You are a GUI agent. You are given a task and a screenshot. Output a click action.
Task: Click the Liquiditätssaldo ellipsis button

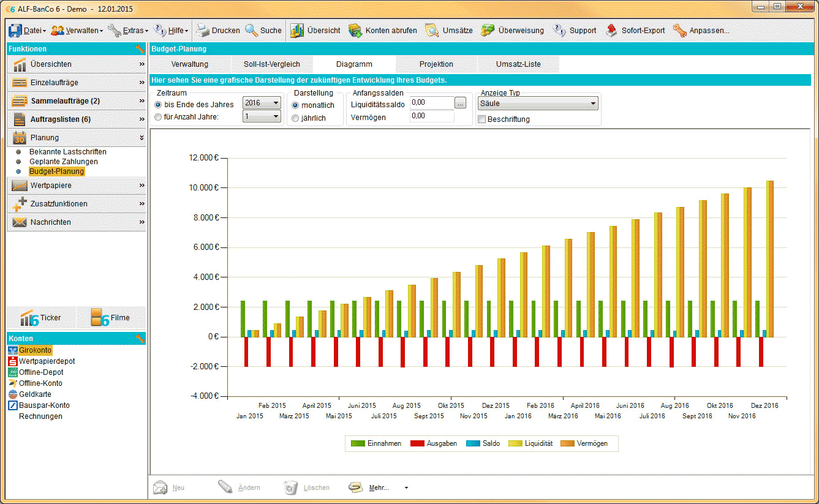(x=460, y=103)
